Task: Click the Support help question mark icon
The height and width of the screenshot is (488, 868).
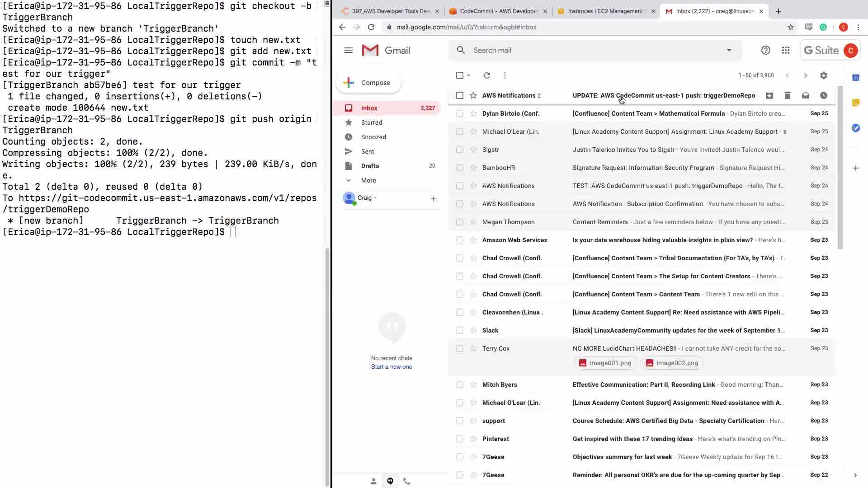Action: (765, 50)
